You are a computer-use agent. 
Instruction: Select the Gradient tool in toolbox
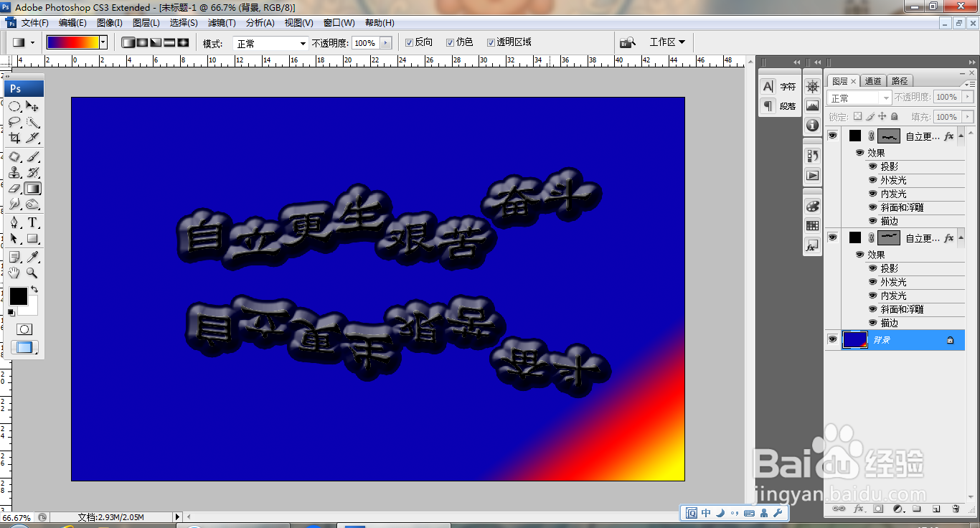[x=32, y=188]
